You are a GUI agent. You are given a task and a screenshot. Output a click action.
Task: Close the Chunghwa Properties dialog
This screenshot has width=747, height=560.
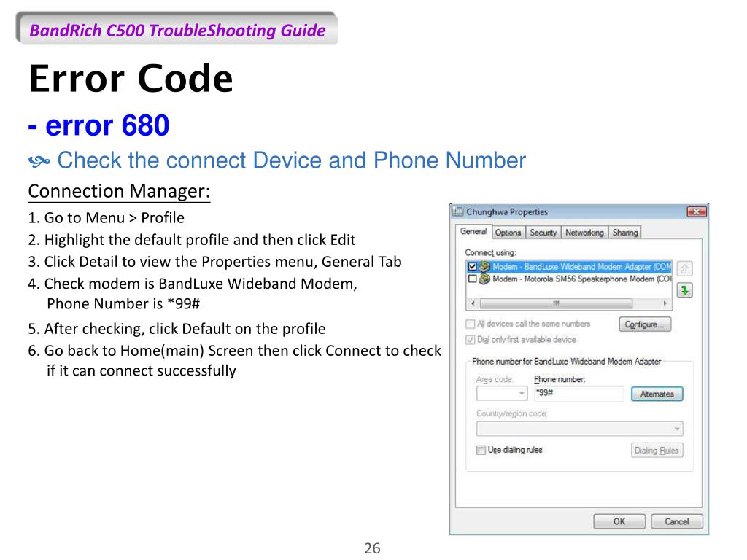tap(696, 211)
